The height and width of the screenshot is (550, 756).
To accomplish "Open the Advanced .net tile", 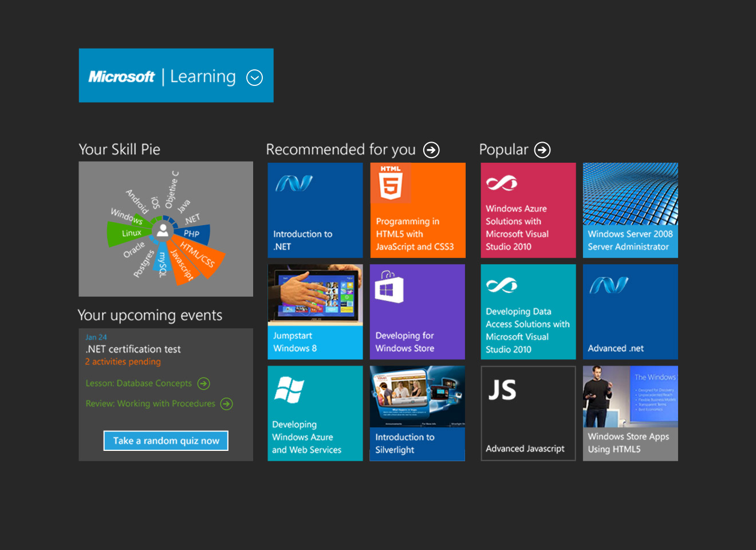I will point(631,312).
